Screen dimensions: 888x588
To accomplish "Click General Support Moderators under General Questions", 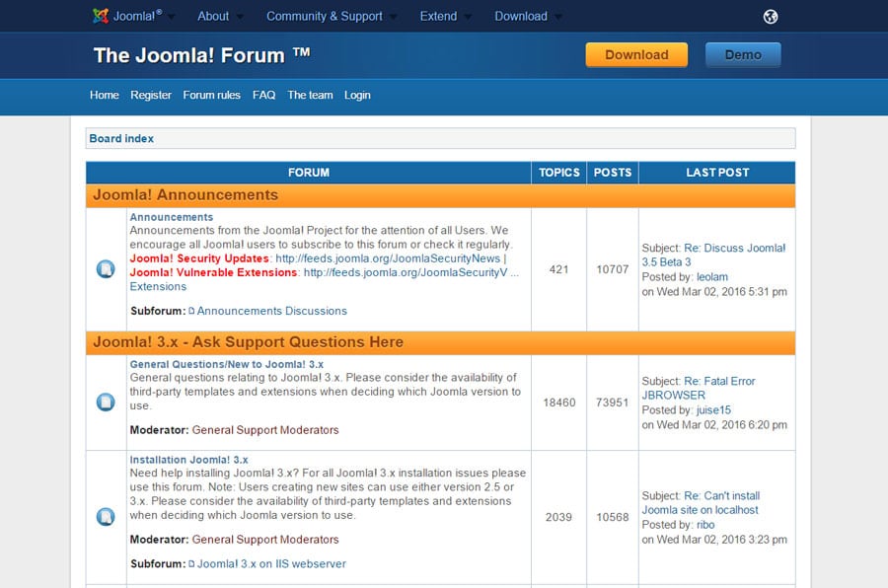I will coord(265,430).
